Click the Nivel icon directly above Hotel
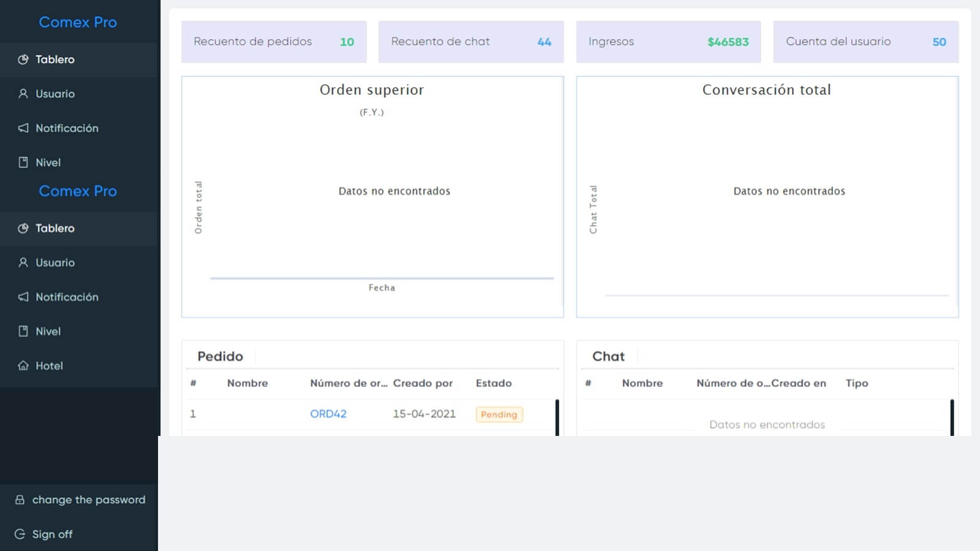Screen dimensions: 980x551 pos(23,331)
